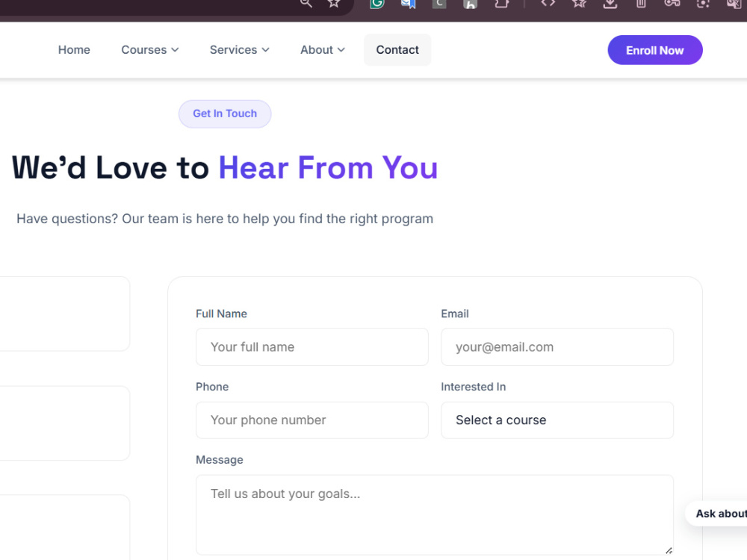Click the Phone label
The image size is (747, 560).
click(212, 387)
